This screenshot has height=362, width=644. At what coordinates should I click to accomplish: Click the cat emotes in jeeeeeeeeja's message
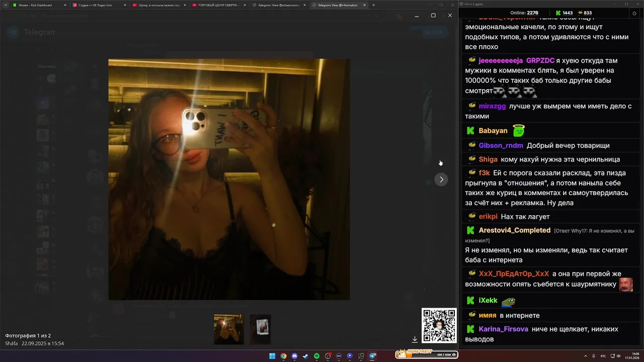515,92
